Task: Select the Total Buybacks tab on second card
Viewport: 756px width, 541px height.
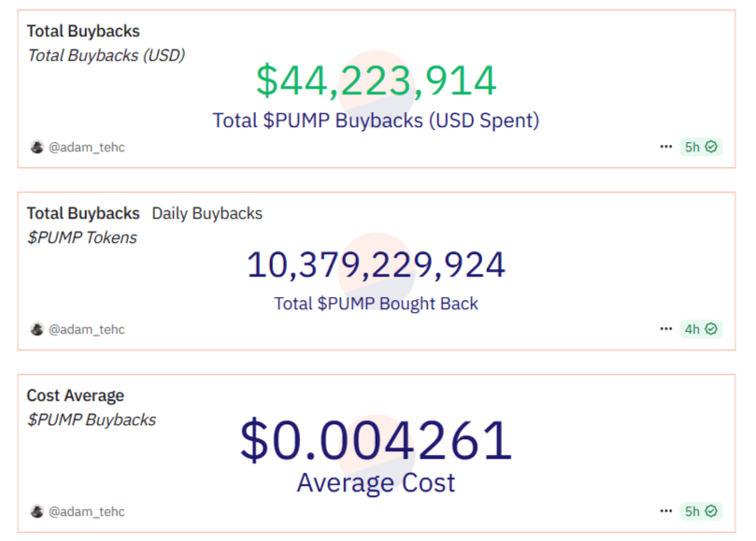Action: pos(82,213)
